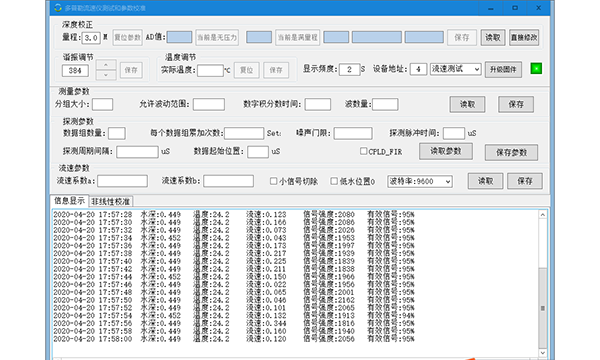The width and height of the screenshot is (600, 360).
Task: Tick the CPLD_FIR checkbox
Action: [x=364, y=151]
